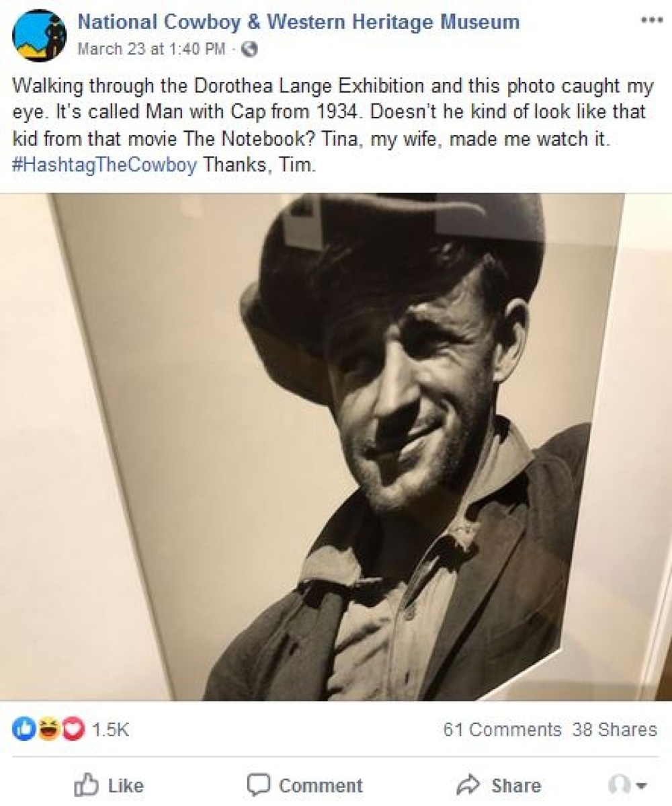Click the Comment button label
Image resolution: width=672 pixels, height=806 pixels.
(321, 785)
